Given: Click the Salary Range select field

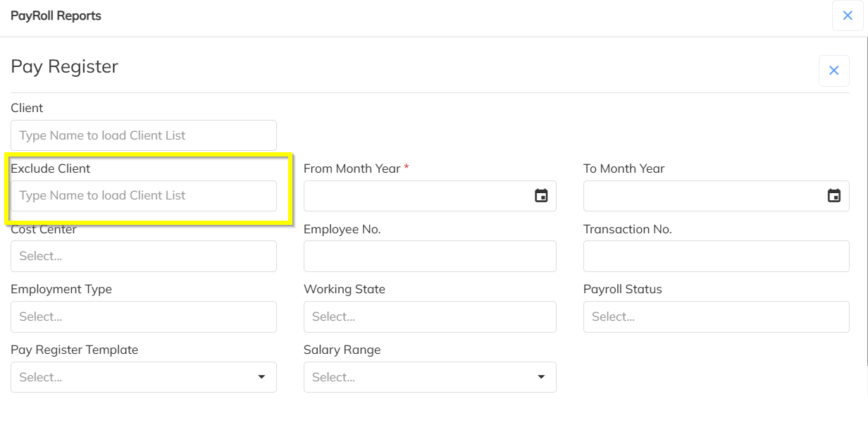Looking at the screenshot, I should pyautogui.click(x=416, y=377).
